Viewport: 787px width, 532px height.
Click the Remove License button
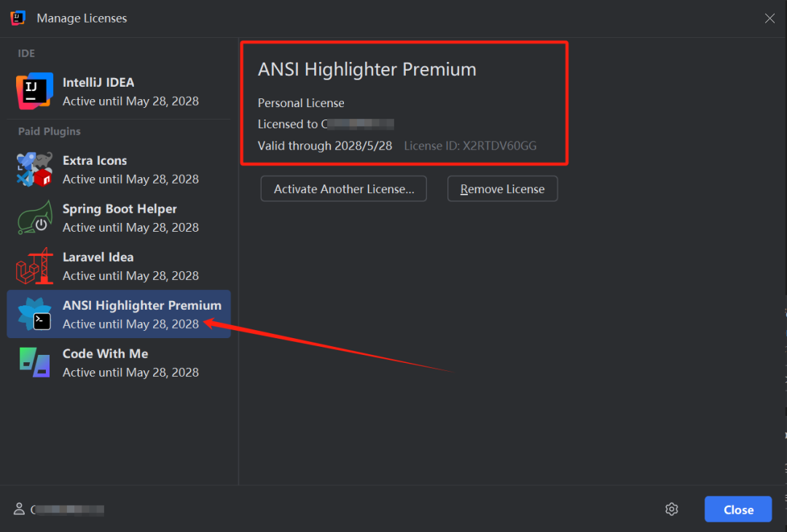point(502,189)
